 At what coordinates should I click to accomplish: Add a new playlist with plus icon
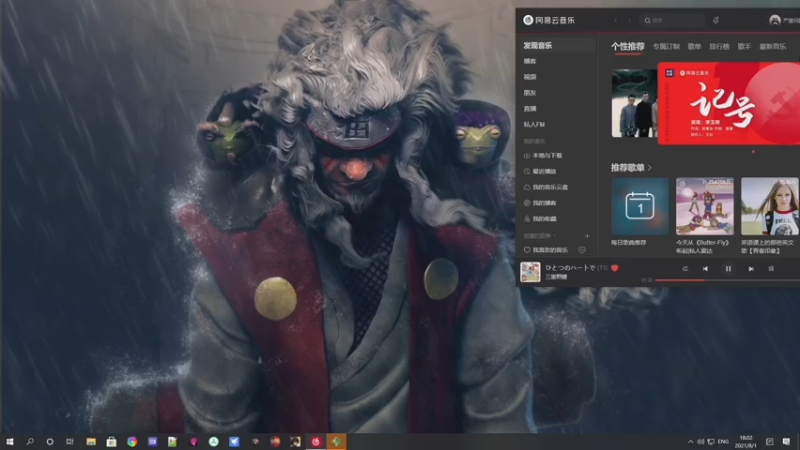coord(587,236)
